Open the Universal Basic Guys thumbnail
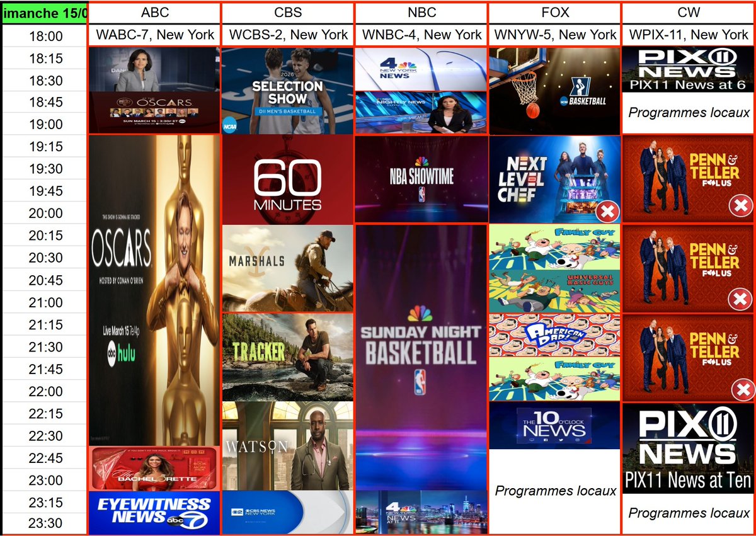The image size is (756, 536). pos(555,290)
